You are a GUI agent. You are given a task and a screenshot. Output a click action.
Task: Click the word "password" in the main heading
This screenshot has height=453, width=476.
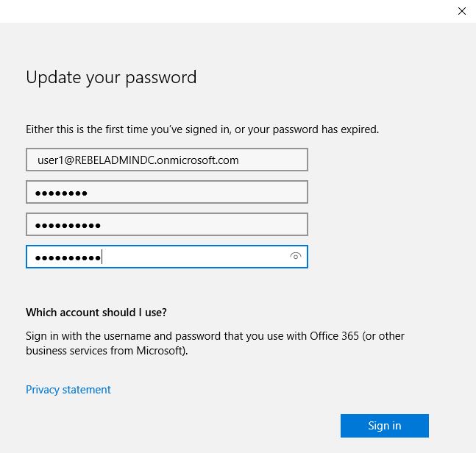pos(163,77)
